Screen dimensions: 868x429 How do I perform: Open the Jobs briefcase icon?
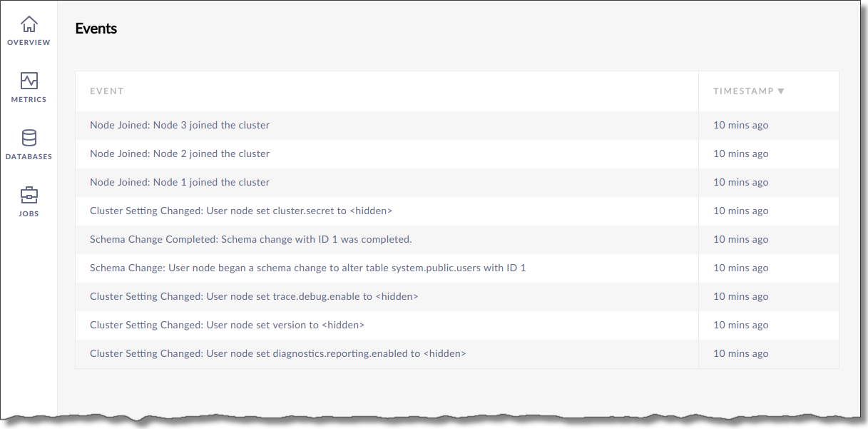tap(29, 195)
